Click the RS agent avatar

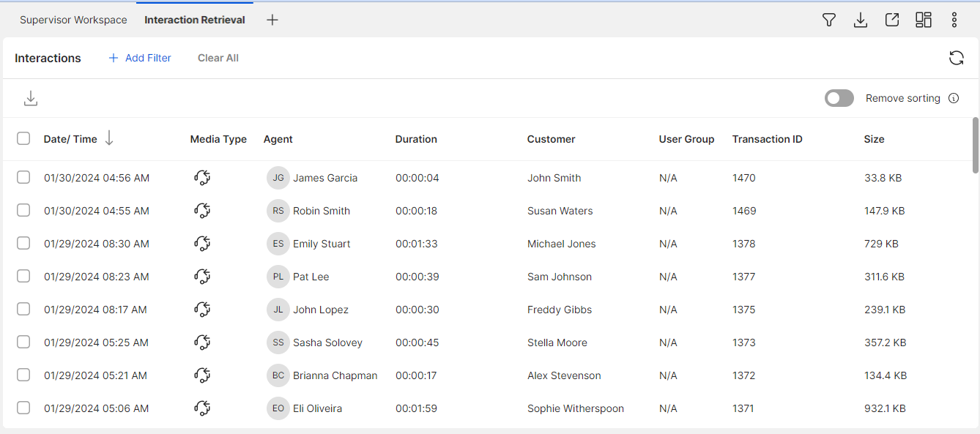[x=278, y=211]
